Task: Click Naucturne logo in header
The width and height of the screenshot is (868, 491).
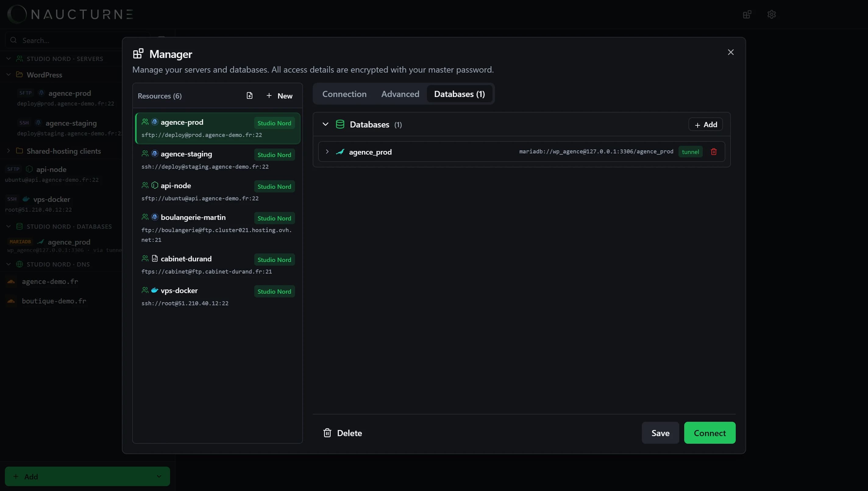Action: pyautogui.click(x=70, y=14)
